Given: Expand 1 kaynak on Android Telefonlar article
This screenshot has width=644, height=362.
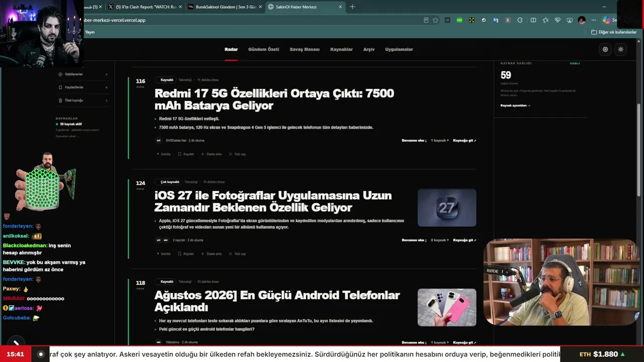Looking at the screenshot, I should [x=439, y=343].
